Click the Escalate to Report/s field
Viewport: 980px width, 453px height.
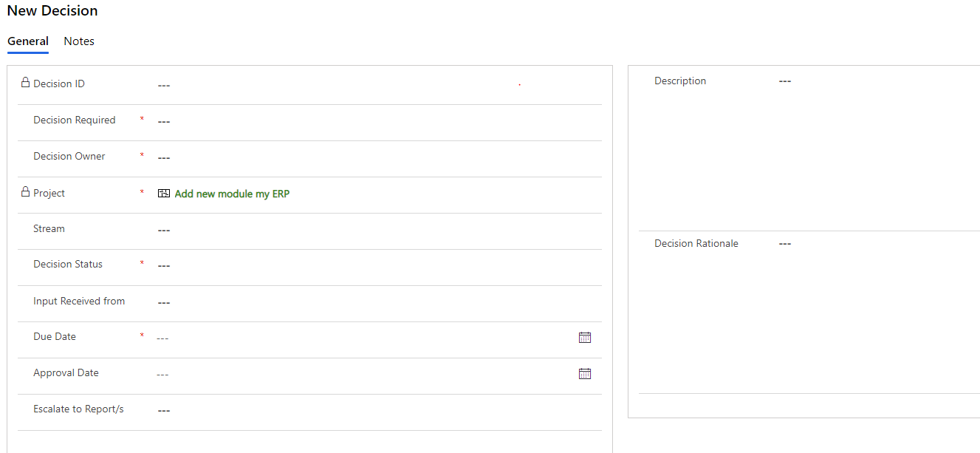pos(163,409)
